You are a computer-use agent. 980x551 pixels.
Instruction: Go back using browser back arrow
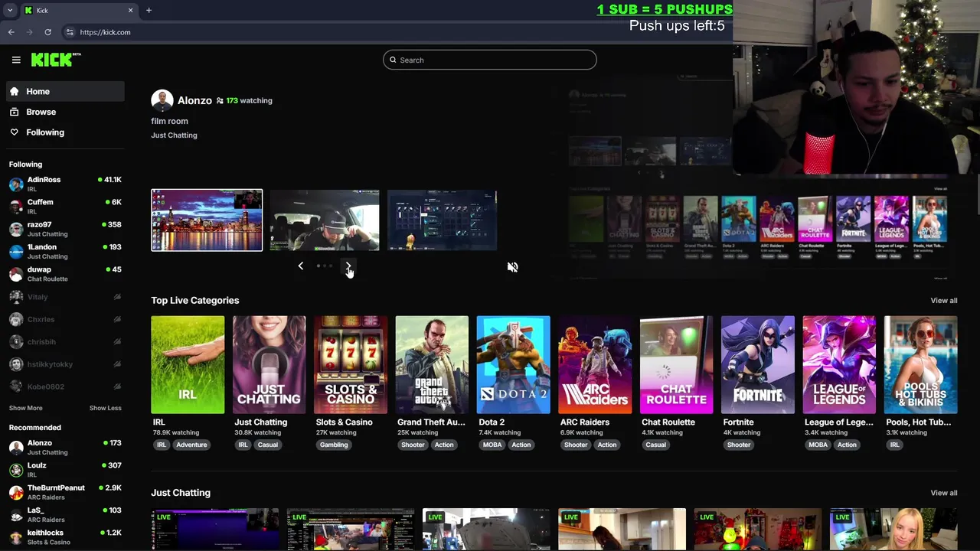coord(11,32)
